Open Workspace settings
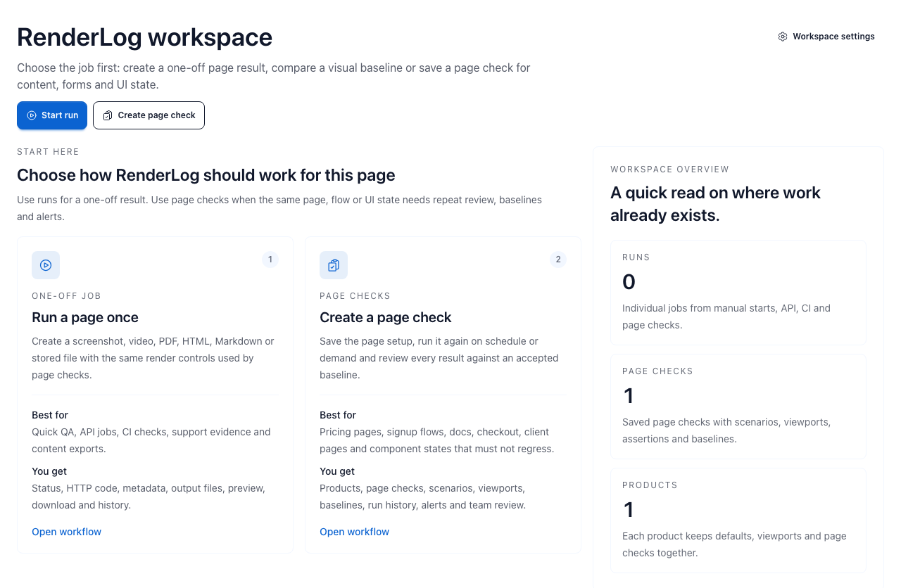901x588 pixels. coord(826,37)
